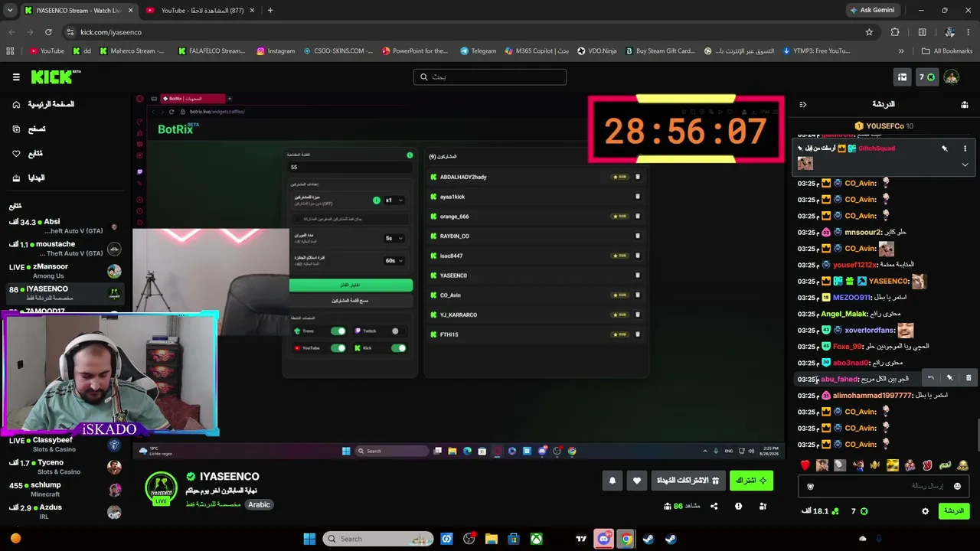Open the Classybeef channel in sidebar

click(x=64, y=445)
